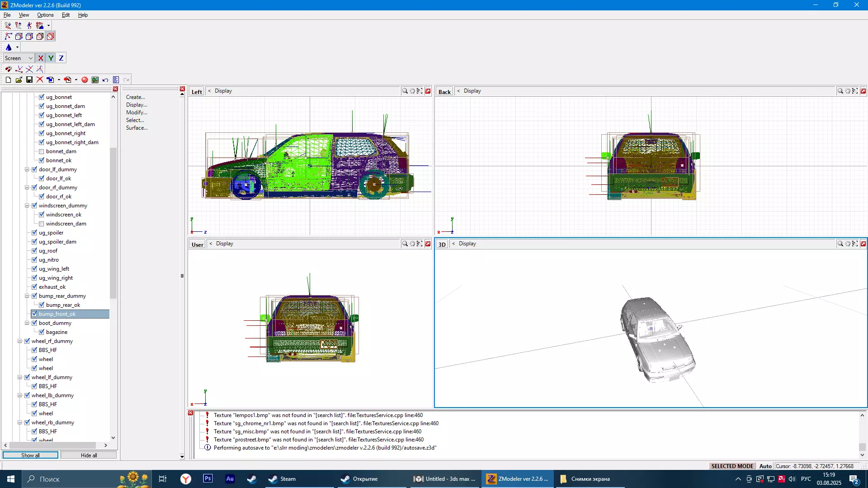Uncheck the ug_spoiler checkbox
The width and height of the screenshot is (868, 488).
click(34, 233)
